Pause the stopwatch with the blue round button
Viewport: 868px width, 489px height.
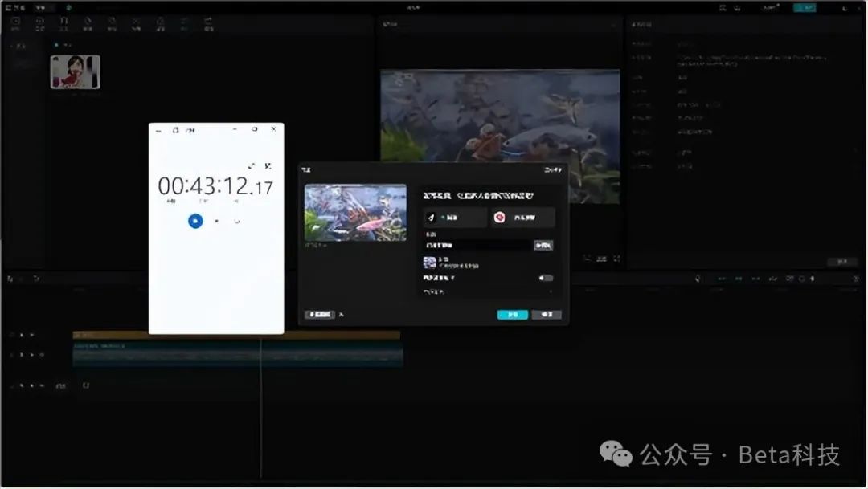[x=195, y=222]
